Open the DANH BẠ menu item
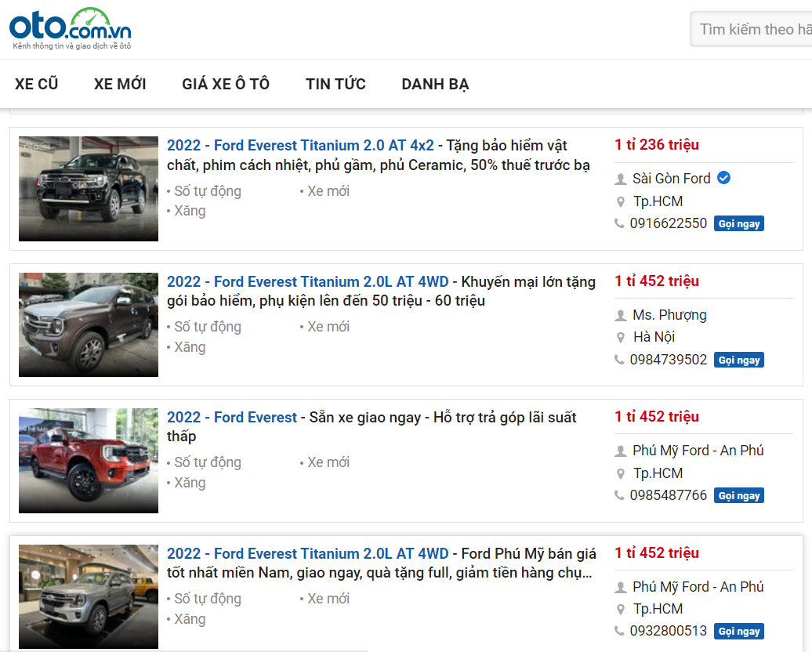The image size is (812, 652). (435, 84)
